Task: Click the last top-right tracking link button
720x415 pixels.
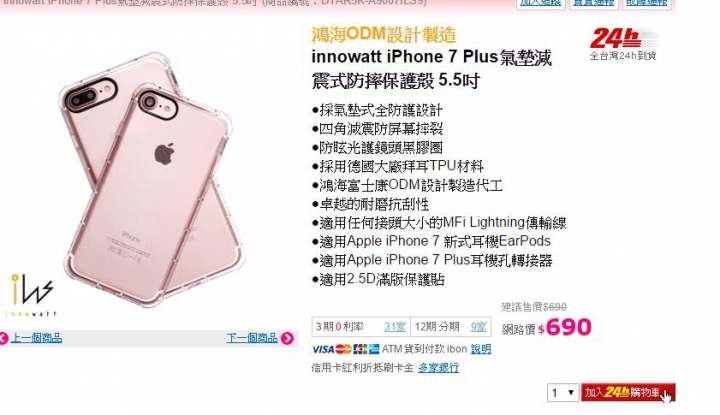Action: [x=646, y=3]
